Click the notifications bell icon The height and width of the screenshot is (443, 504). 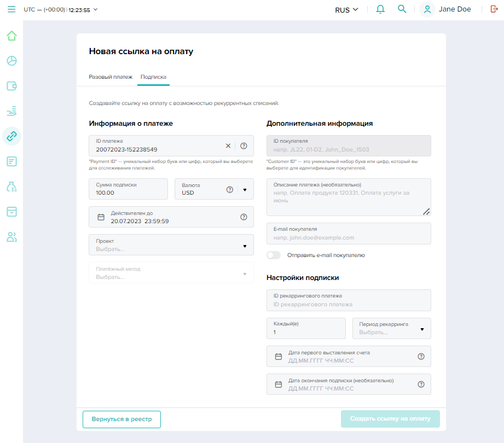click(380, 9)
